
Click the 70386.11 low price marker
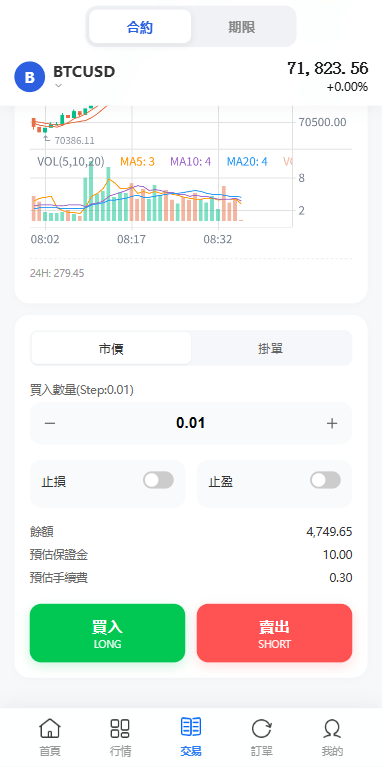tap(74, 141)
